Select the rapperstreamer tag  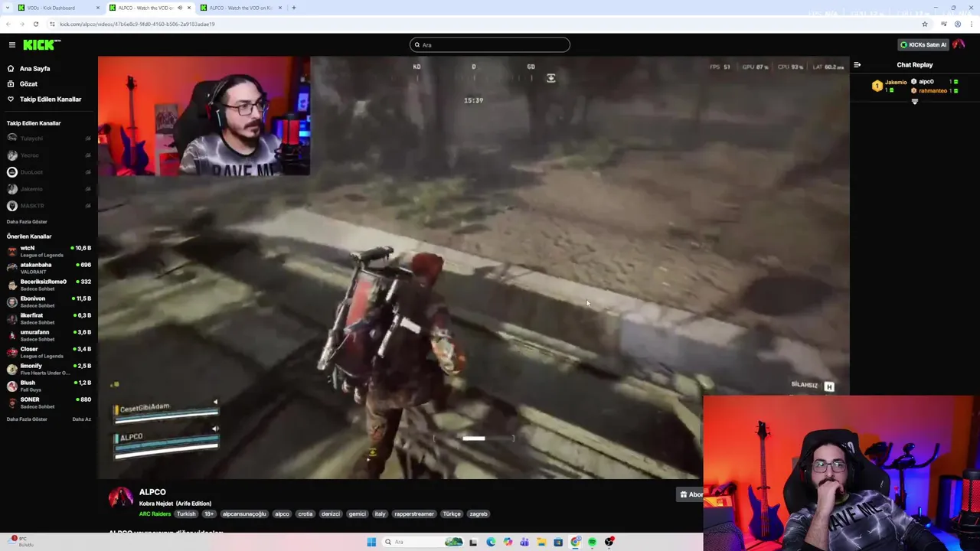tap(414, 514)
